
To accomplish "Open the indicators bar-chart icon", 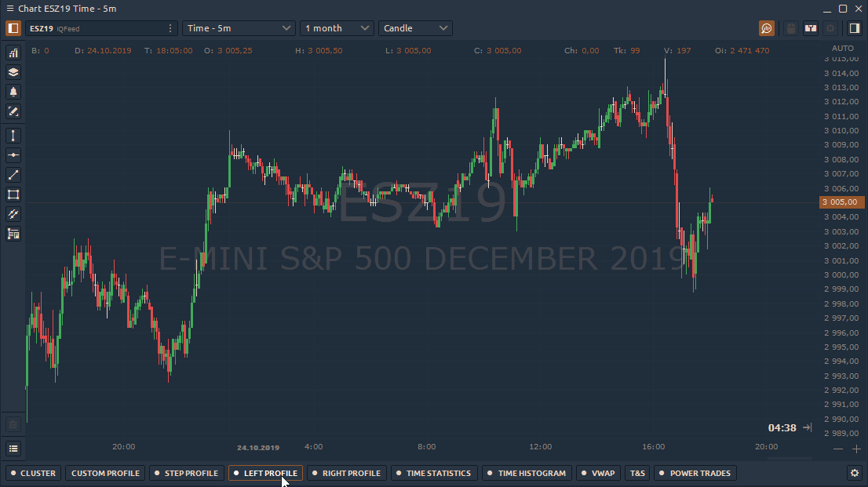I will 13,53.
